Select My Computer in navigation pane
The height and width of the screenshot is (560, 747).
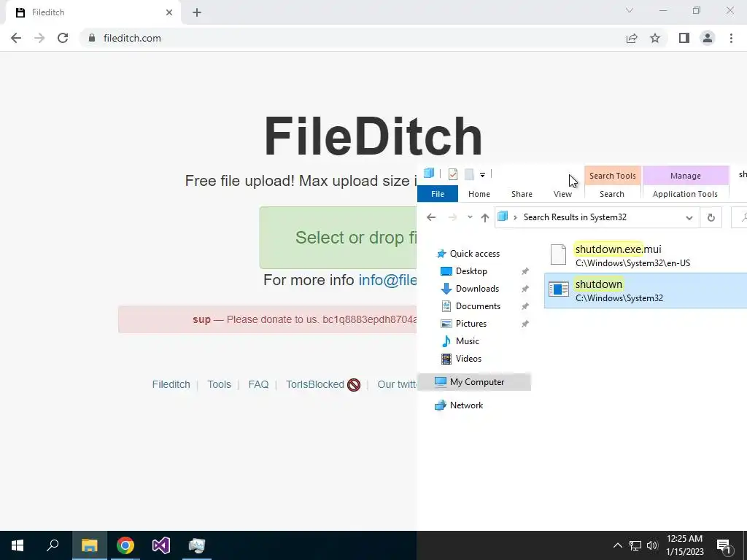click(x=474, y=382)
